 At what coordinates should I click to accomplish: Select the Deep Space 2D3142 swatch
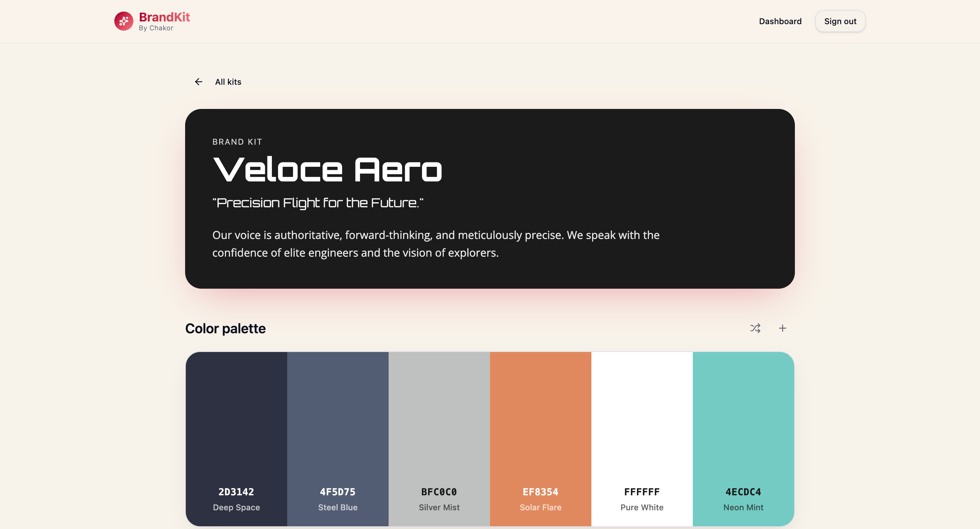click(236, 439)
